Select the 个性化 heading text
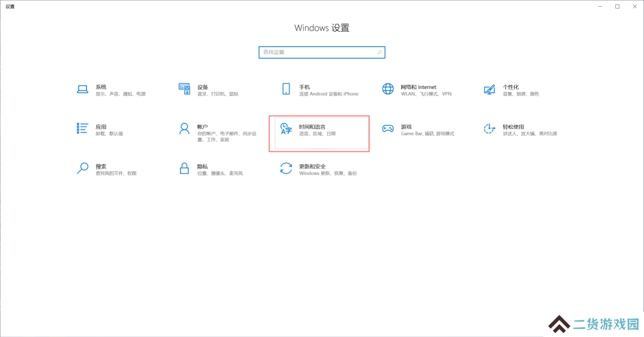Image resolution: width=644 pixels, height=337 pixels. tap(511, 87)
